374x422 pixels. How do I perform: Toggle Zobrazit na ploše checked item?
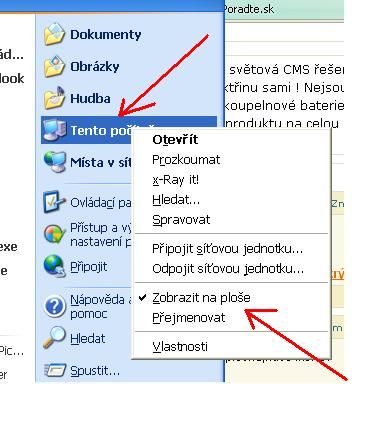click(231, 297)
